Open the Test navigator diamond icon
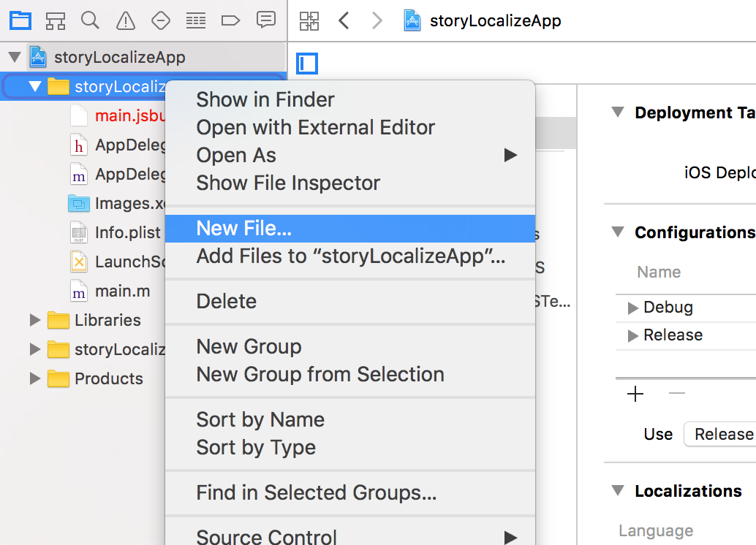 pyautogui.click(x=161, y=20)
